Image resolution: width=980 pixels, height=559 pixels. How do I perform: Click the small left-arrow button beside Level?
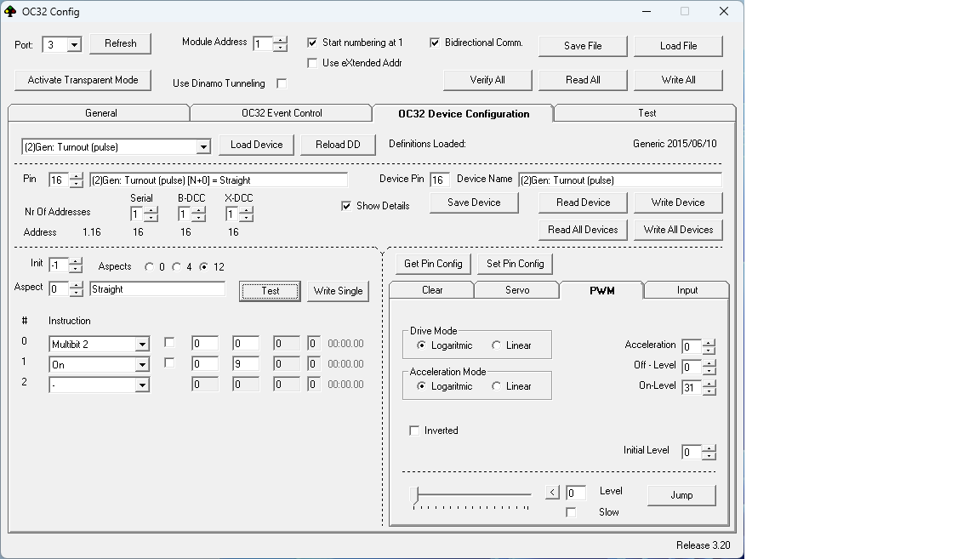click(553, 493)
